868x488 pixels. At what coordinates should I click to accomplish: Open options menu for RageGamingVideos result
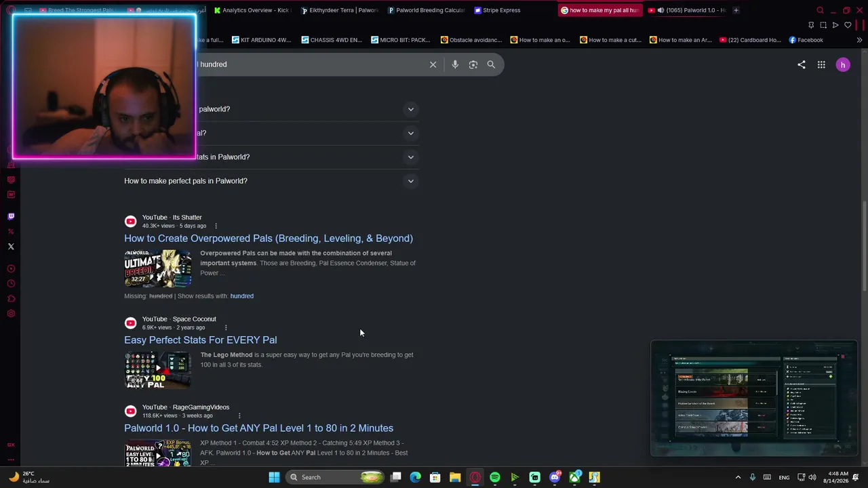click(239, 415)
